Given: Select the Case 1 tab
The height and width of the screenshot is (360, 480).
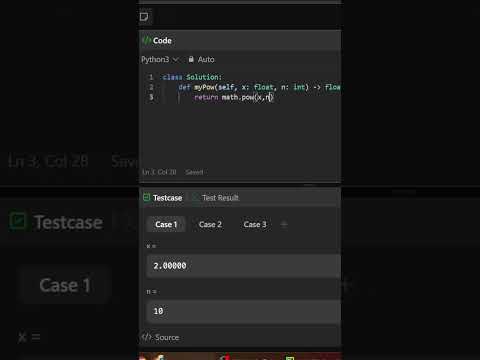Looking at the screenshot, I should (x=166, y=224).
